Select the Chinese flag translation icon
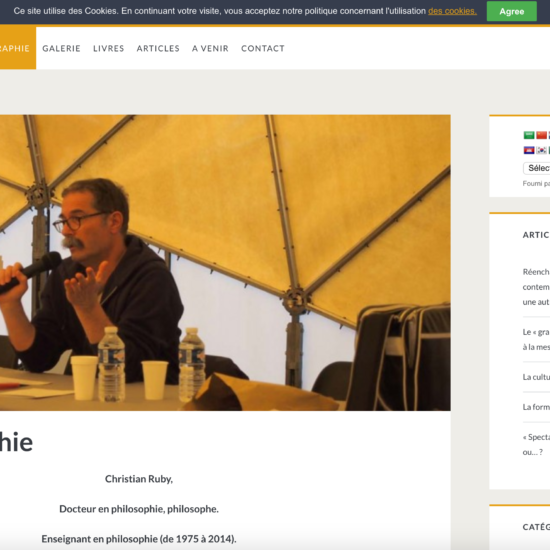Image resolution: width=550 pixels, height=550 pixels. 541,135
